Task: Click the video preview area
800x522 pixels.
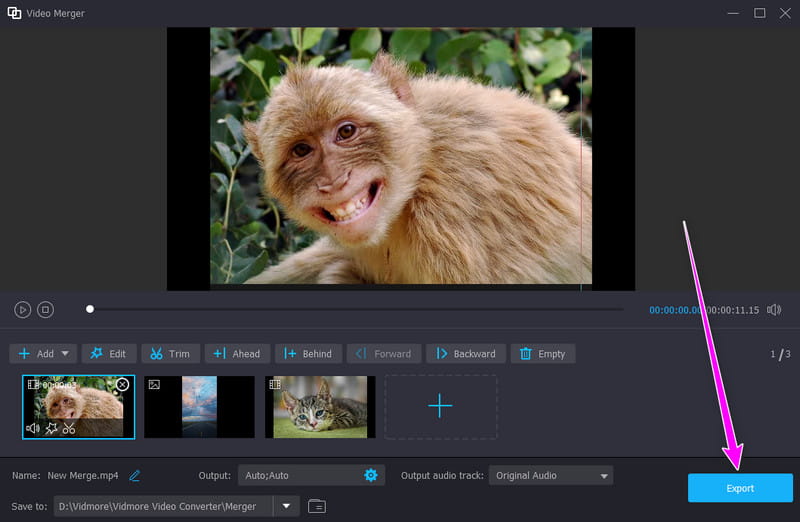Action: (x=401, y=159)
